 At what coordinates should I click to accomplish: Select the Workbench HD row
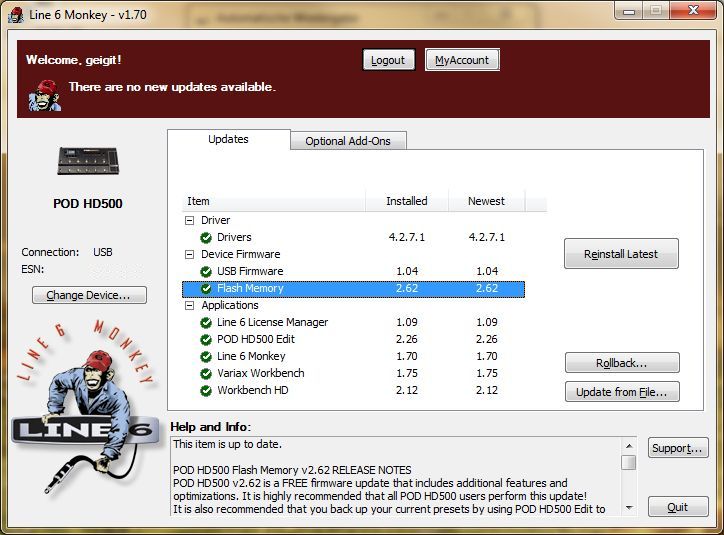tap(353, 391)
